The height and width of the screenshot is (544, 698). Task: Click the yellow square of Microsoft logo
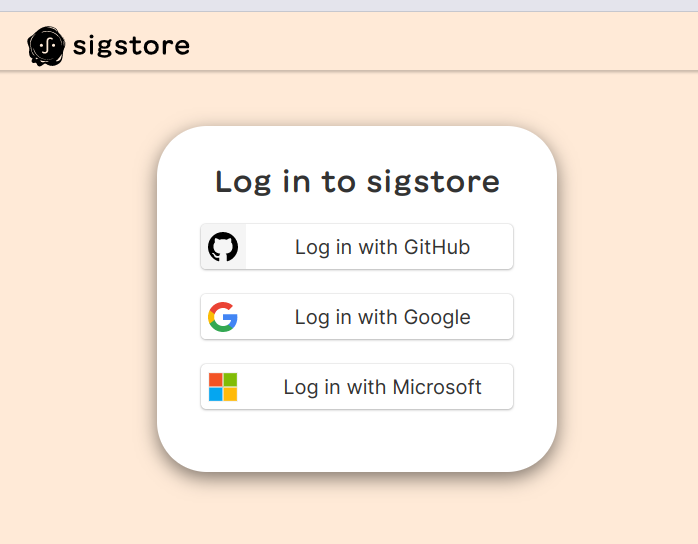tap(230, 394)
